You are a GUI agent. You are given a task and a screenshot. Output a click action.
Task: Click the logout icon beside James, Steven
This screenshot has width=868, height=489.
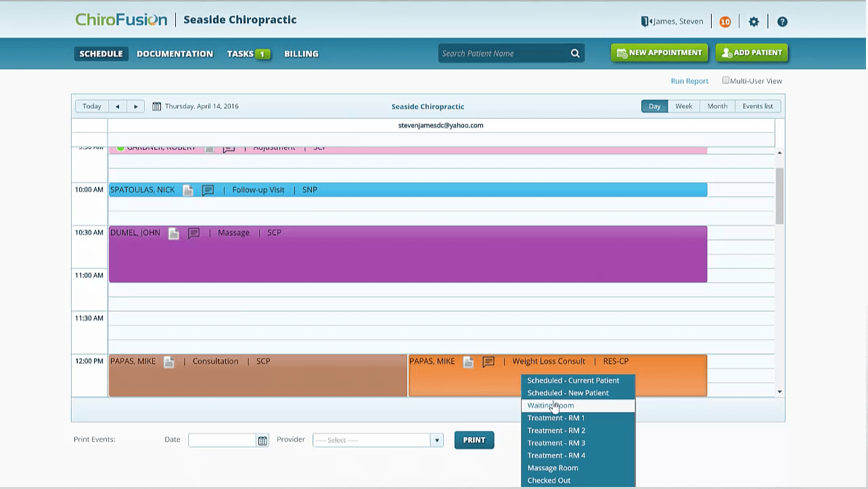pyautogui.click(x=645, y=22)
